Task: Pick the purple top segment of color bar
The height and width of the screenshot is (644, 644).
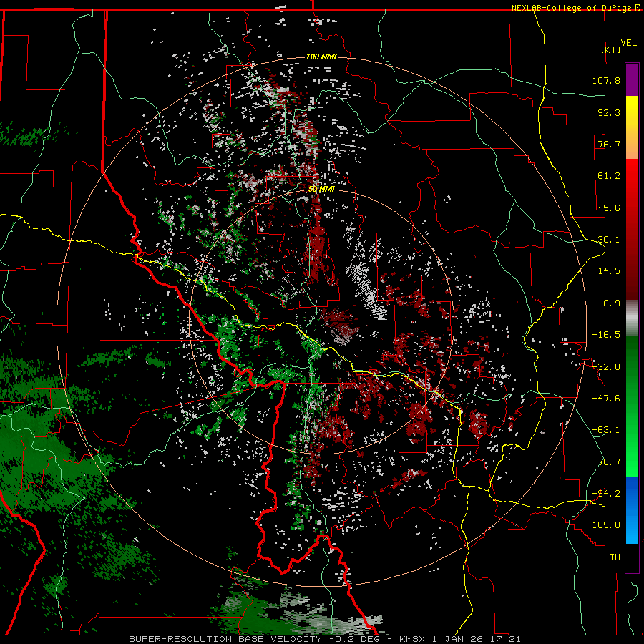Action: coord(632,79)
